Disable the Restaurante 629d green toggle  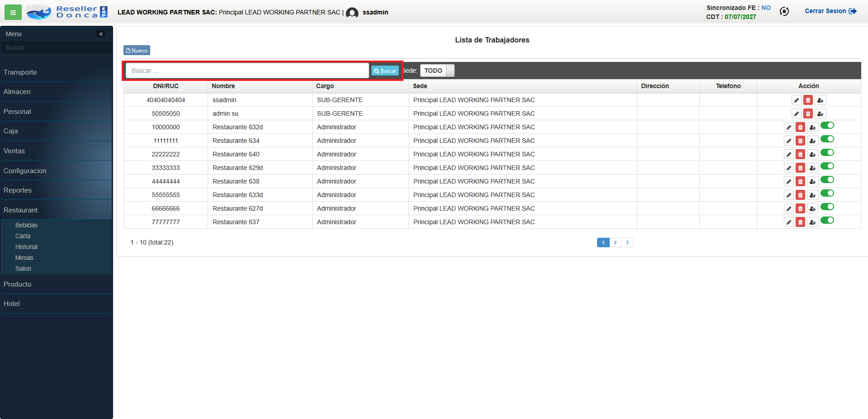pos(827,166)
